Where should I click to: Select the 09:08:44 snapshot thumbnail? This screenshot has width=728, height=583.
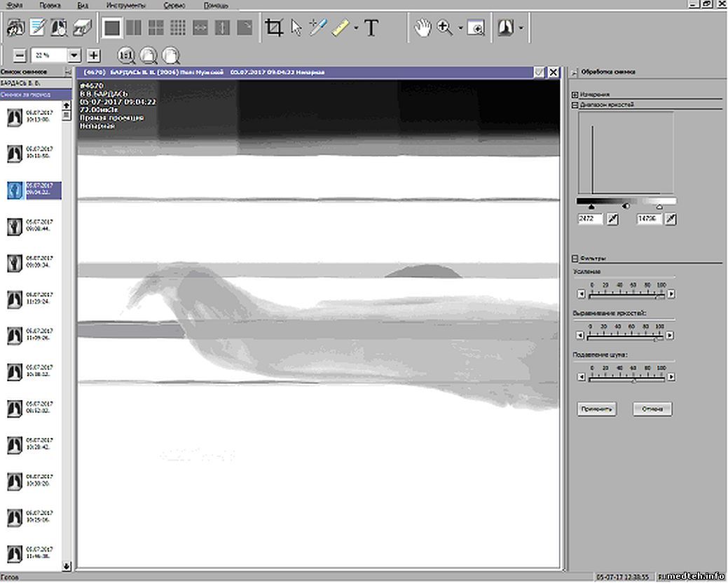[x=13, y=226]
